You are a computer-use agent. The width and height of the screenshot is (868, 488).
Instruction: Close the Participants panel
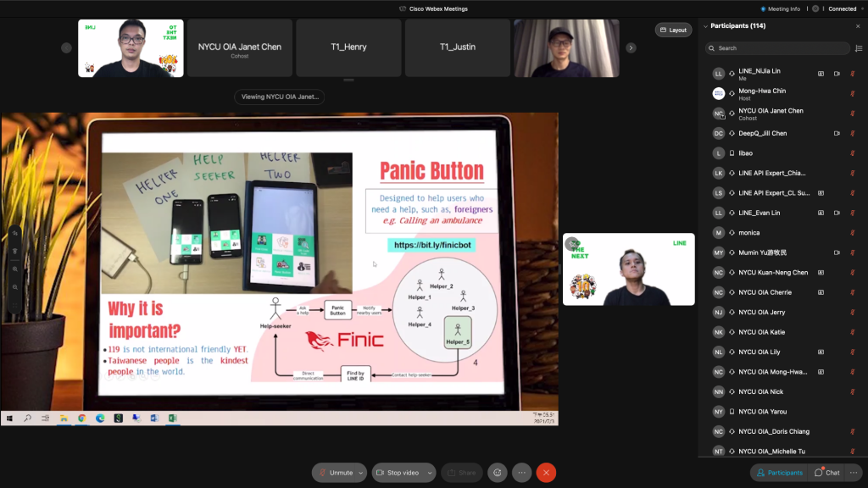pyautogui.click(x=858, y=26)
